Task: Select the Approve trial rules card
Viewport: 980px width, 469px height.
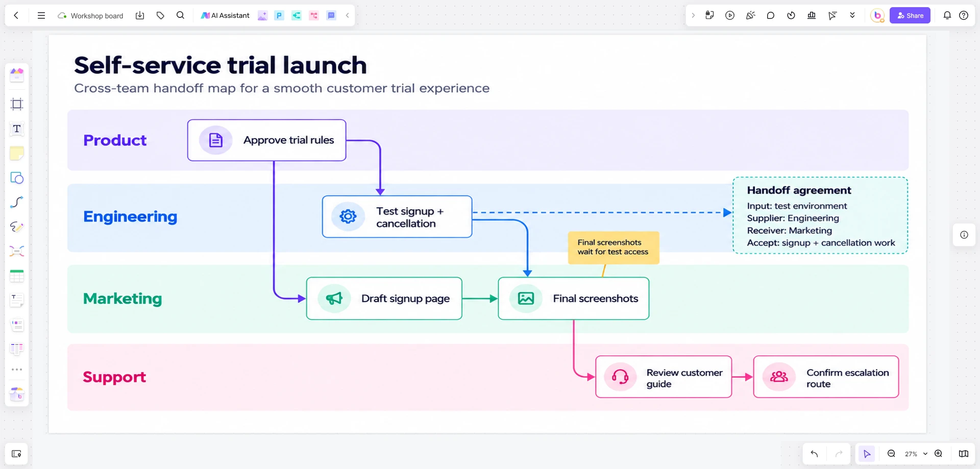Action: (x=266, y=140)
